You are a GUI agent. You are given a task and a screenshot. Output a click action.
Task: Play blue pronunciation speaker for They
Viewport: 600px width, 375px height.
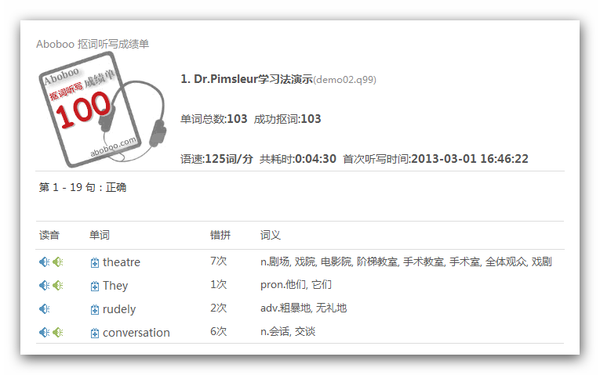(44, 285)
